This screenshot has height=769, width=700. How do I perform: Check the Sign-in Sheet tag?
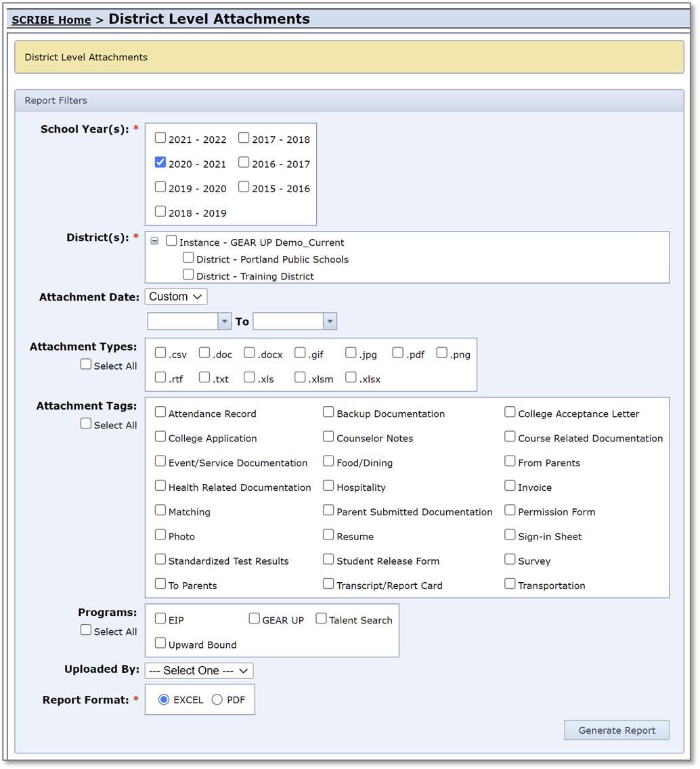(510, 535)
